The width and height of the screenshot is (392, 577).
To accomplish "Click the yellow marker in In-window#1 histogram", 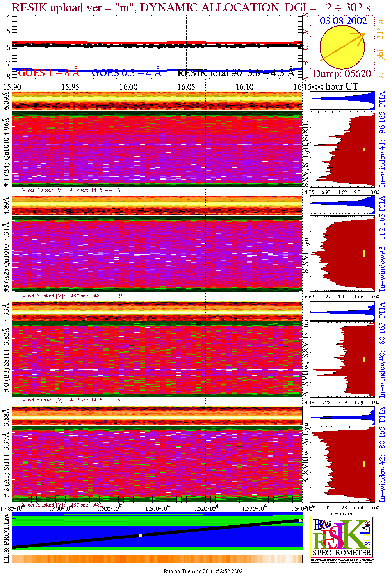I will tap(365, 149).
